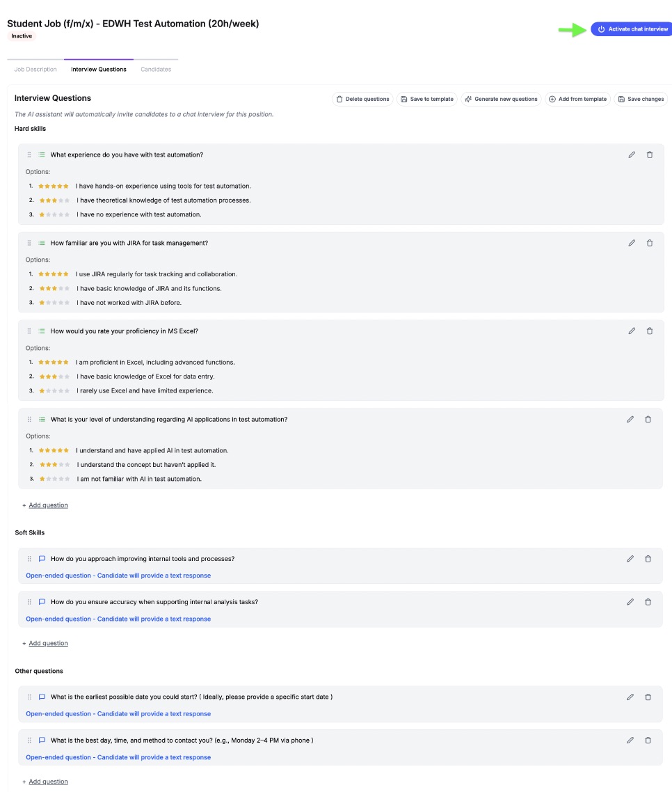Delete the AI applications understanding question
Viewport: 672px width, 792px height.
(x=648, y=419)
